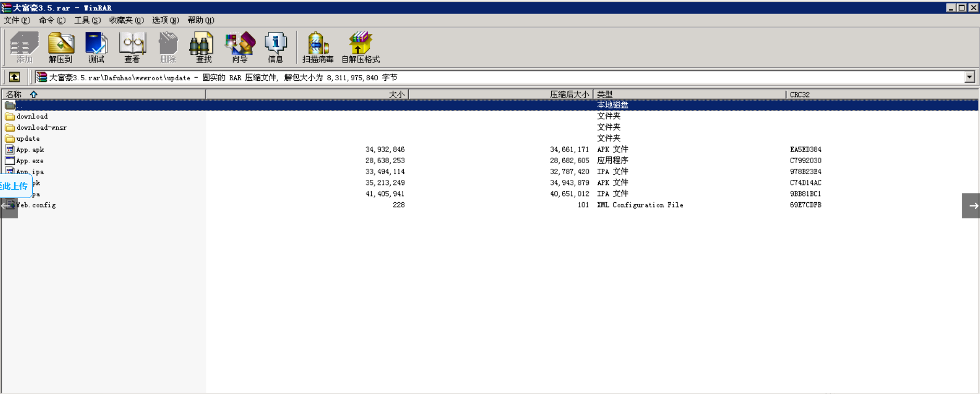Click packed size 32,787,420
The width and height of the screenshot is (980, 394).
pos(570,171)
